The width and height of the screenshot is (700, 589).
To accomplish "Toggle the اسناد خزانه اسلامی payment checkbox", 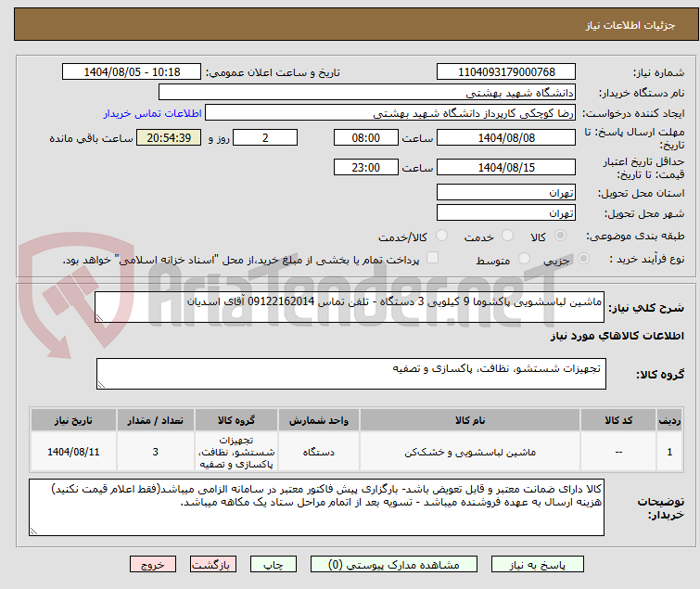I will (x=432, y=258).
